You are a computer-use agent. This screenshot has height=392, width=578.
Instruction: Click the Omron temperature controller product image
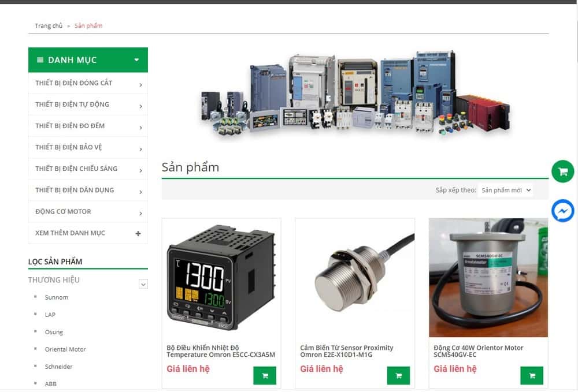221,278
